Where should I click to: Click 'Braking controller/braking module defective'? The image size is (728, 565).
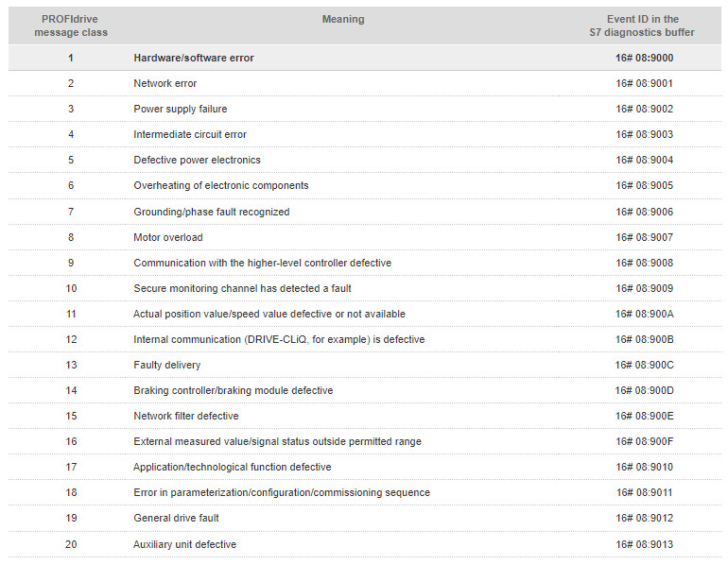pyautogui.click(x=234, y=390)
